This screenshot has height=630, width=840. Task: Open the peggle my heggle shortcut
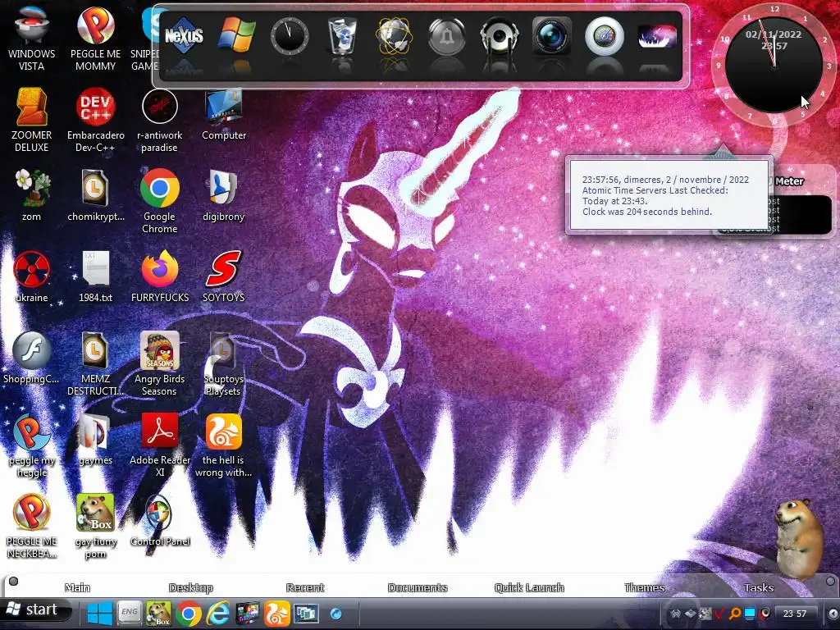coord(32,445)
